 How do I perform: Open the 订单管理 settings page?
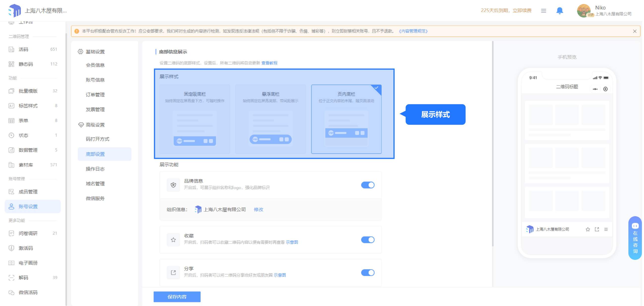(95, 95)
